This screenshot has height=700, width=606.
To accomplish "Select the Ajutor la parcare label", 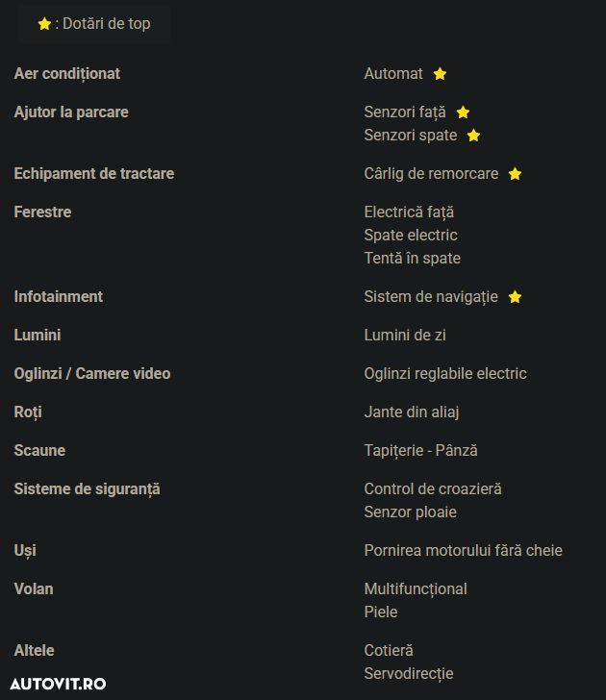I will [x=71, y=112].
